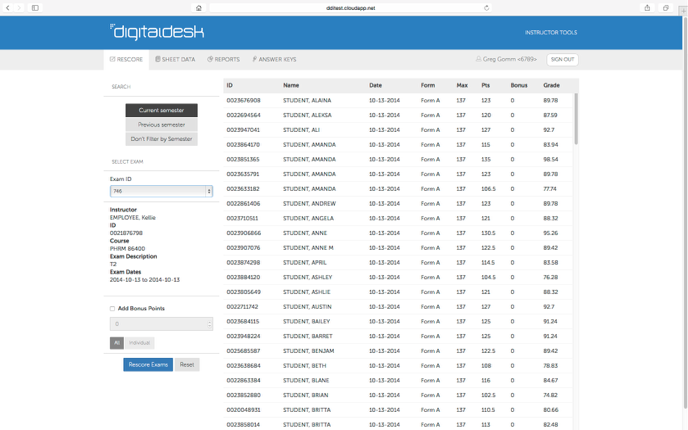Viewport: 688px width, 430px height.
Task: Click the page reload icon
Action: 487,7
